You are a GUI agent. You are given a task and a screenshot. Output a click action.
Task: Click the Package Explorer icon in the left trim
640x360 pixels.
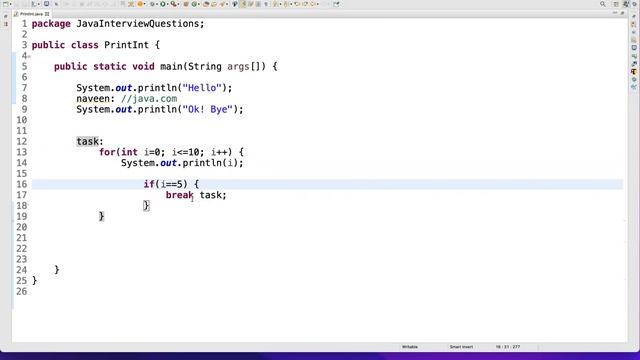(5, 24)
